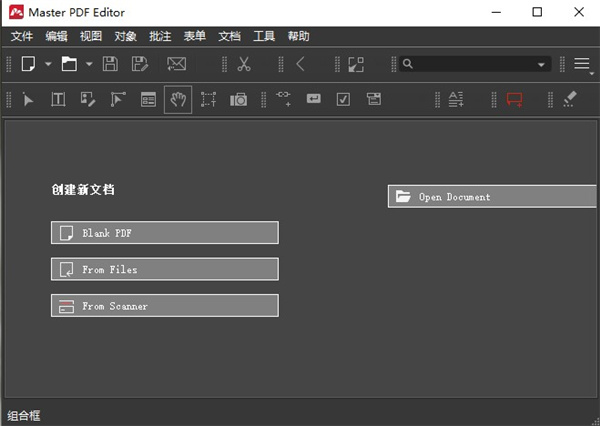
Task: Click the Text Field form icon
Action: click(x=313, y=99)
